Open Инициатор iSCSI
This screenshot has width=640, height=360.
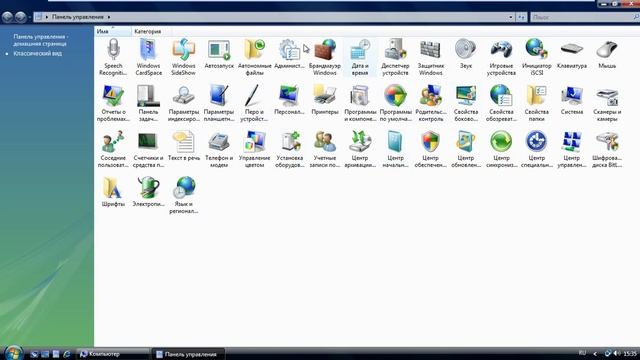tap(536, 57)
